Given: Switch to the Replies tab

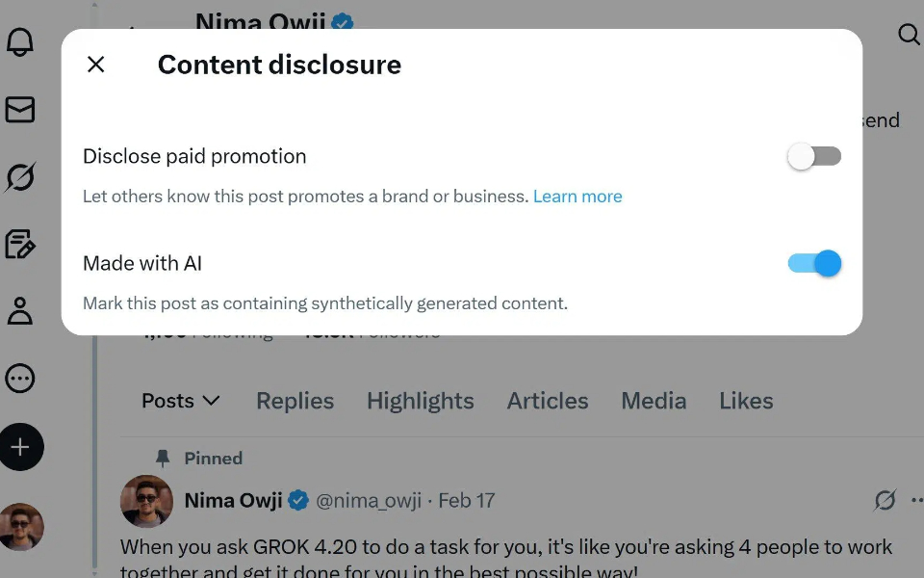Looking at the screenshot, I should click(x=295, y=401).
